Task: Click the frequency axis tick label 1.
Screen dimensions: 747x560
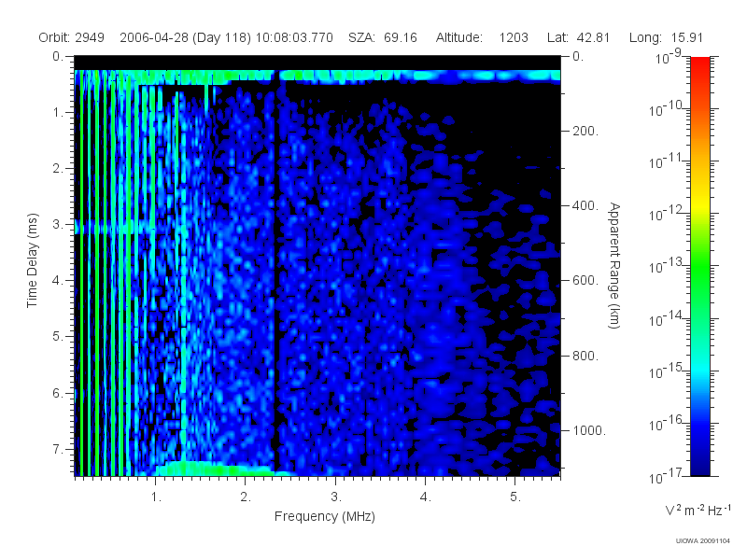Action: tap(156, 497)
